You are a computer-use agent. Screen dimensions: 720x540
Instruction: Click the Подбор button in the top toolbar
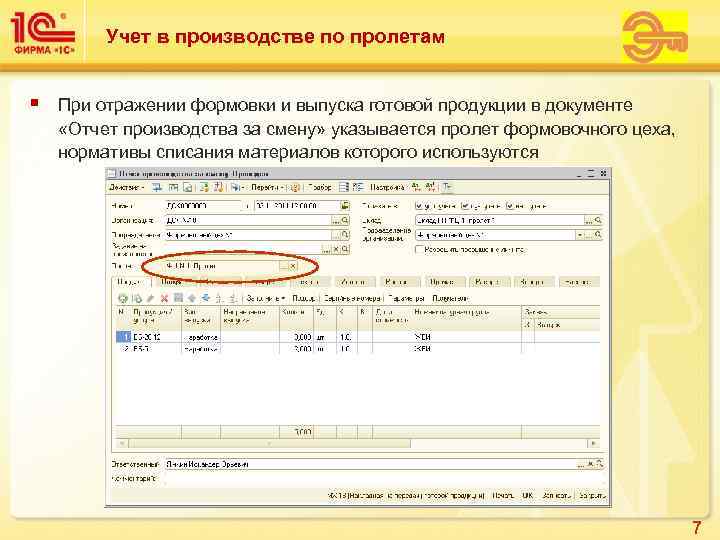(320, 187)
